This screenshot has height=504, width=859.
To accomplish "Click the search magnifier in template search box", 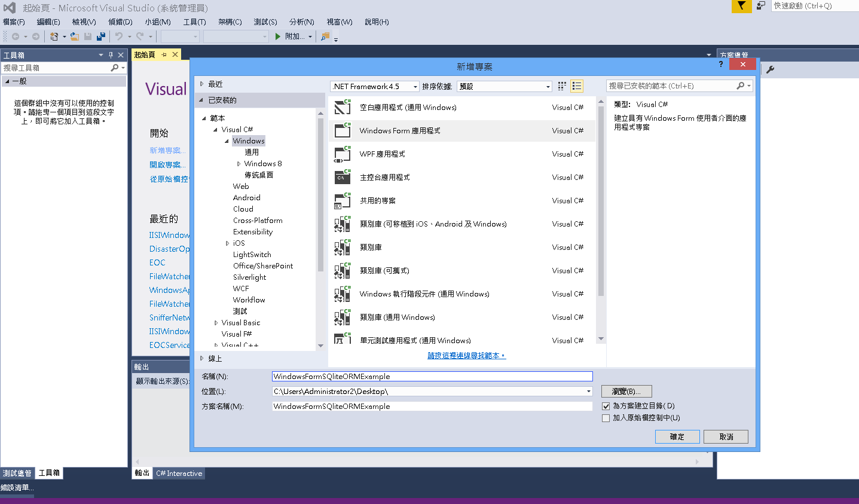I will (741, 85).
